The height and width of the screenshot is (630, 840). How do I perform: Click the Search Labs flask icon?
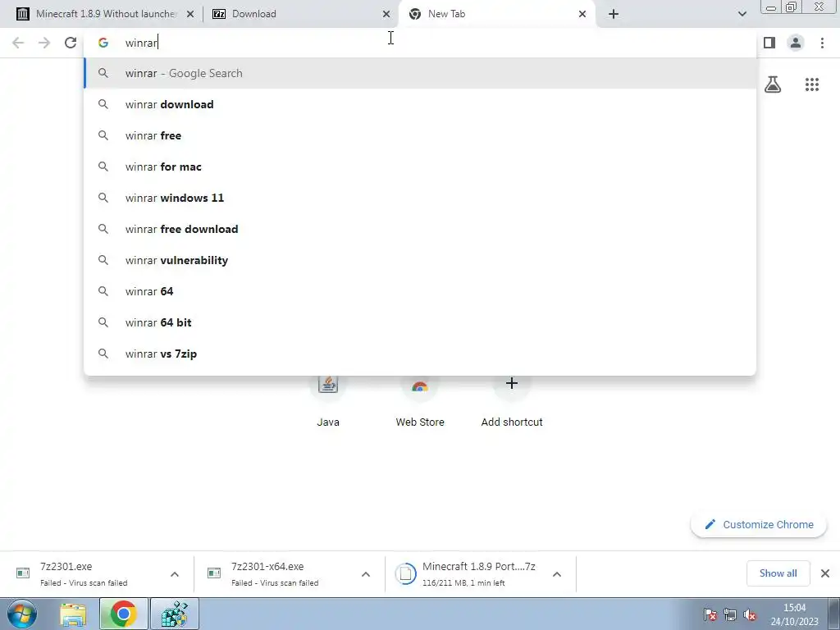(773, 84)
